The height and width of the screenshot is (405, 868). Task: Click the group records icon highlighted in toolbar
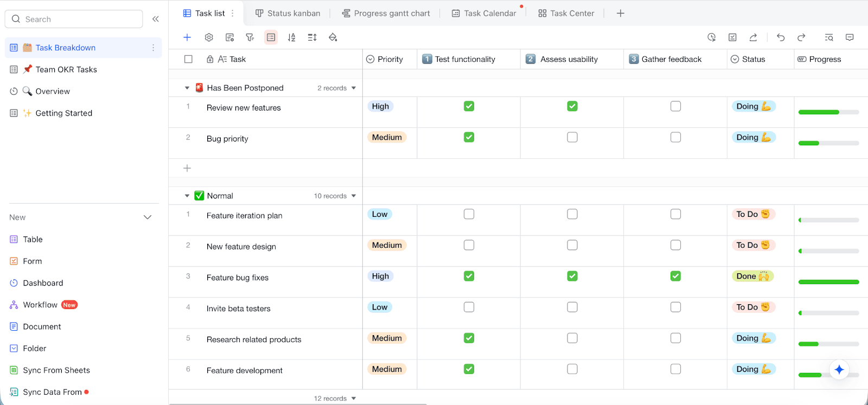coord(271,37)
